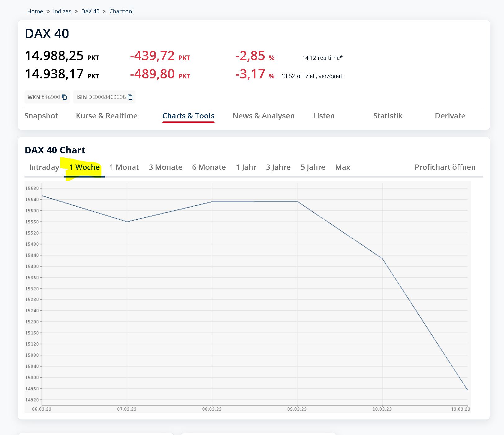The height and width of the screenshot is (435, 504).
Task: Go to the Home breadcrumb link
Action: point(35,11)
